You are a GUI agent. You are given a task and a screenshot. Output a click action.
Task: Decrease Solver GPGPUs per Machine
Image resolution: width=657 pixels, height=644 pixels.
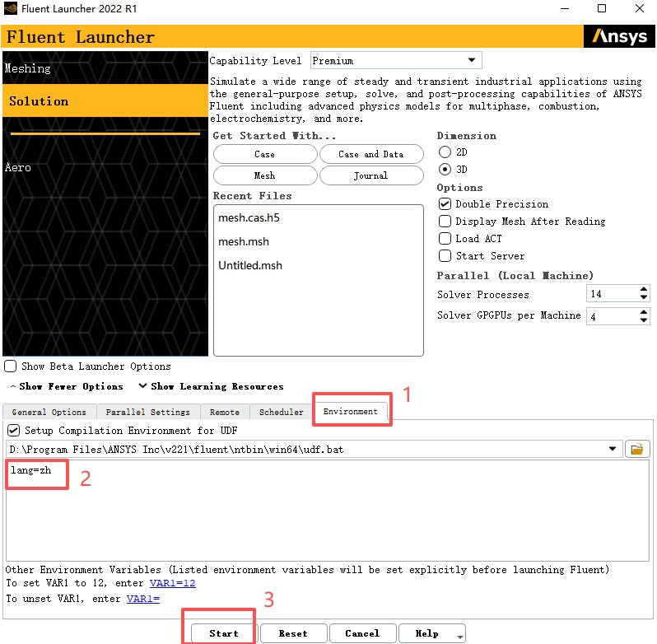pos(644,320)
